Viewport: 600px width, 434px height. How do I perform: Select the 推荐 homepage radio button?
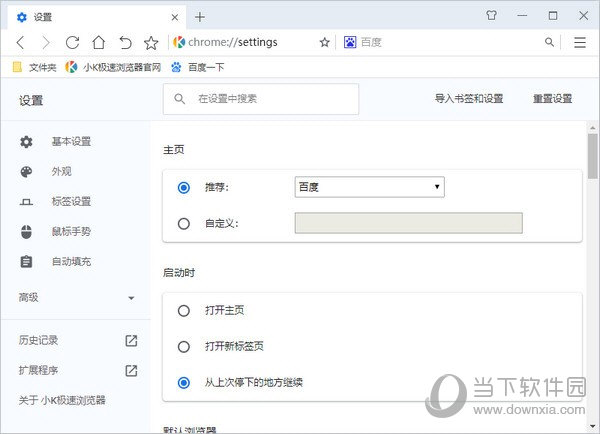point(184,188)
